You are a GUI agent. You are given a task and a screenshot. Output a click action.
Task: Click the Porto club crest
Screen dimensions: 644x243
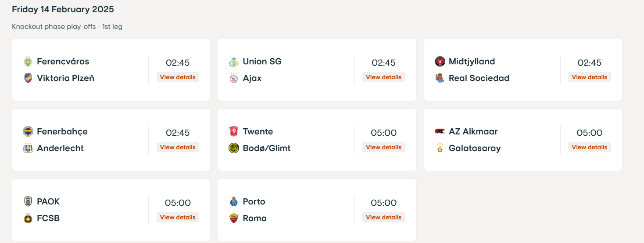[x=234, y=202]
